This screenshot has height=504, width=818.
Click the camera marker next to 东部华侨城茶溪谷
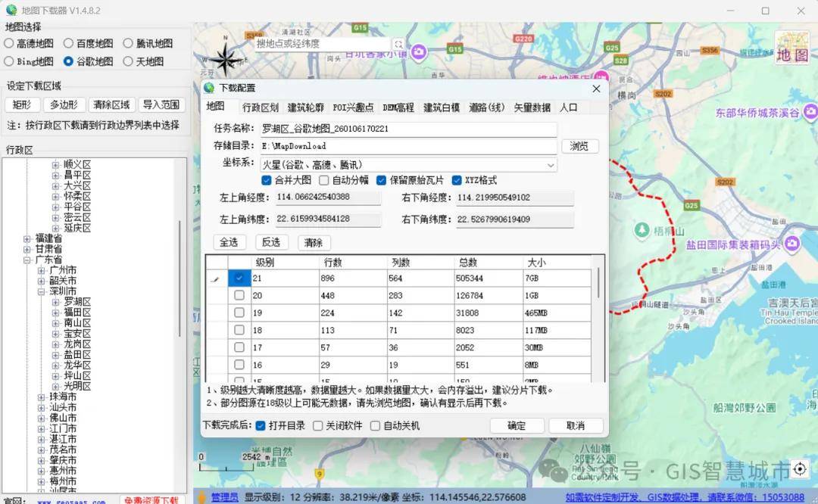[x=808, y=113]
